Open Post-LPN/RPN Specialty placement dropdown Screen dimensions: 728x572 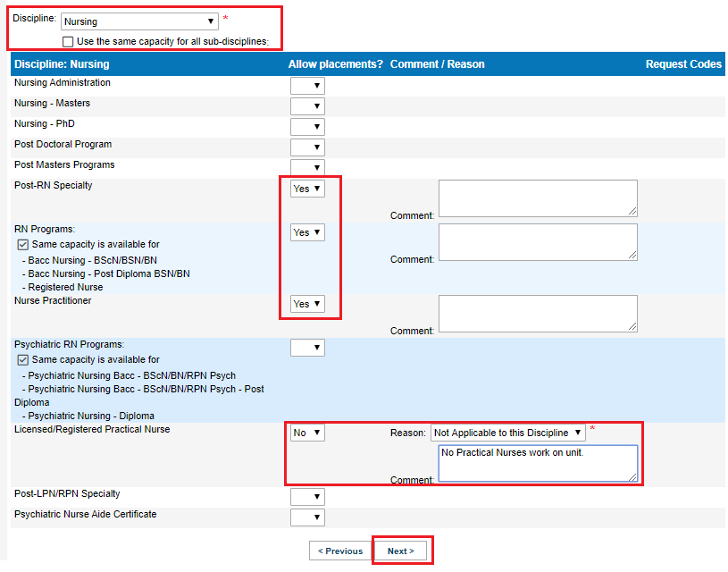pos(307,497)
